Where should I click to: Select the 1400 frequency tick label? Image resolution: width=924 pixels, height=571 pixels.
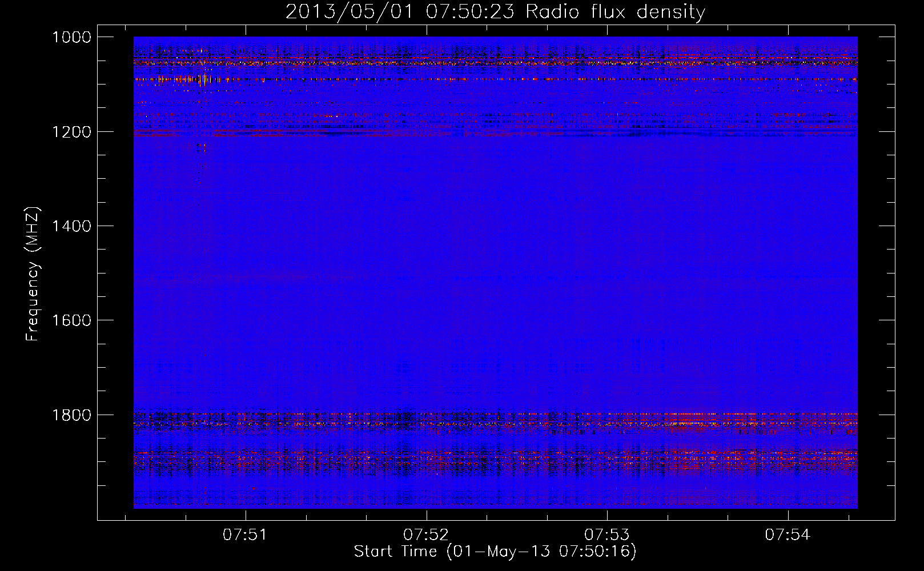tap(71, 226)
